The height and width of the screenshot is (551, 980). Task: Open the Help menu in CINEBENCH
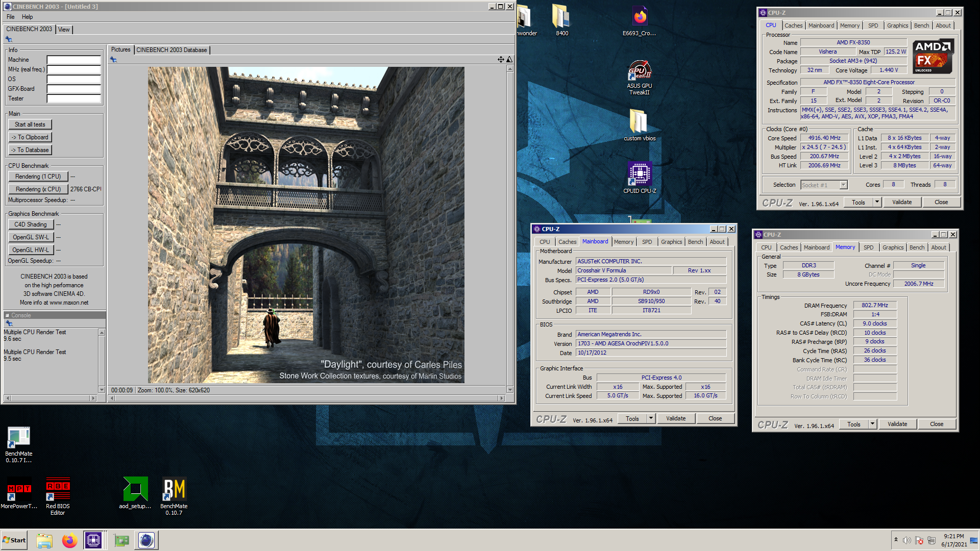pyautogui.click(x=28, y=17)
